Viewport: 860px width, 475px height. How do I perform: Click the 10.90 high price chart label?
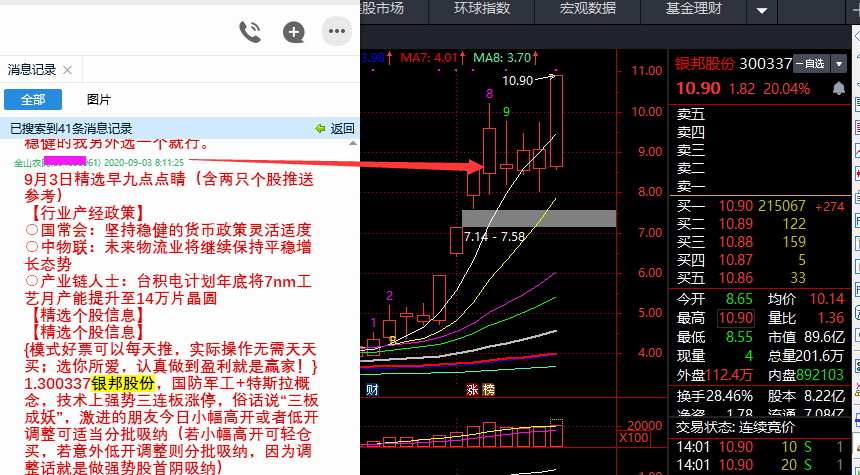[x=518, y=81]
